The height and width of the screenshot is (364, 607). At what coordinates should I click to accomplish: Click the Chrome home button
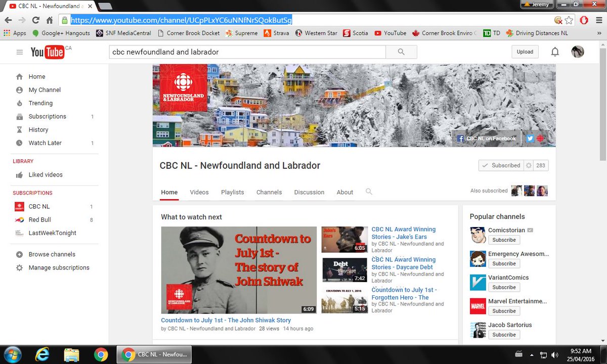(49, 20)
